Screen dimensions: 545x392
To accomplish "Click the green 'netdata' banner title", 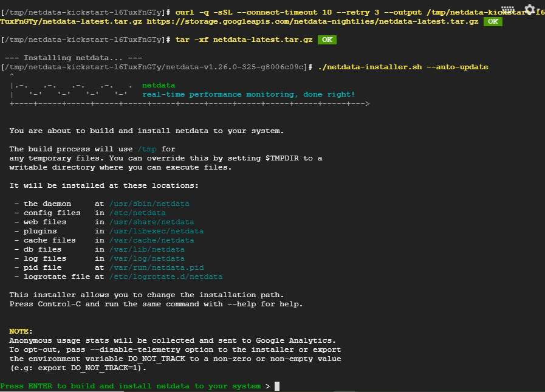I will click(159, 85).
